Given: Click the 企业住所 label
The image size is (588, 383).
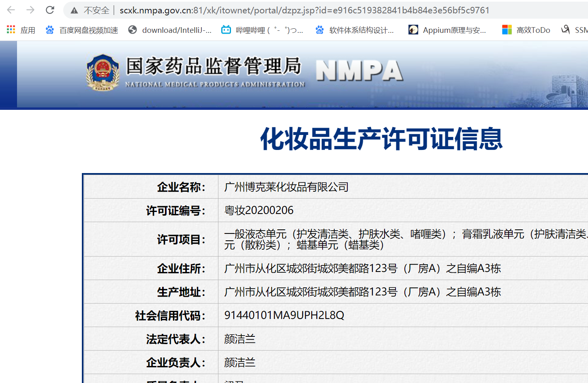Looking at the screenshot, I should [181, 268].
